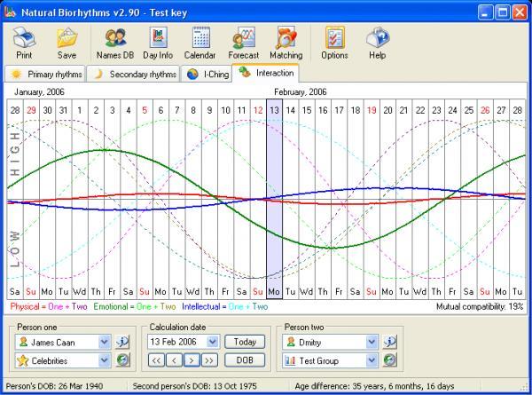
Task: Click the DOB button
Action: tap(245, 360)
